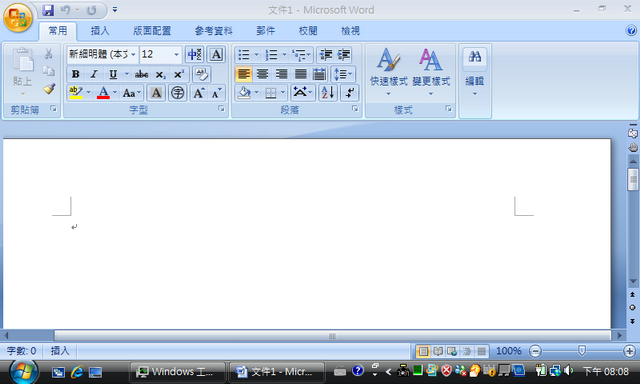Shrink the font size
This screenshot has width=640, height=384.
coord(216,93)
